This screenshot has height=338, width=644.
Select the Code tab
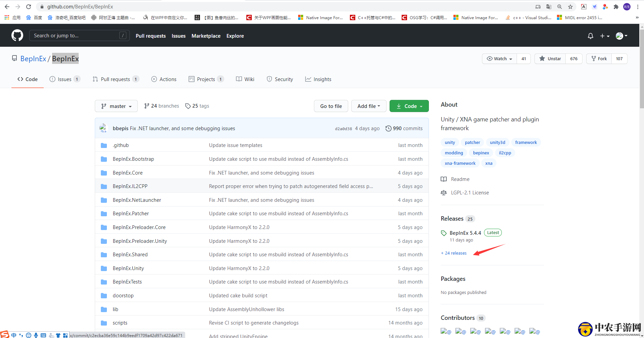[x=28, y=79]
